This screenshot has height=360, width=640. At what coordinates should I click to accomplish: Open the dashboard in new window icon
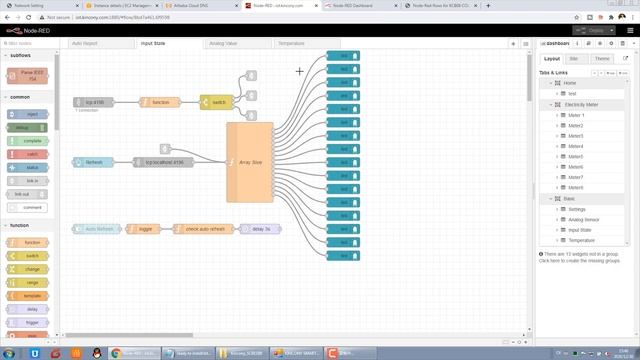[625, 58]
